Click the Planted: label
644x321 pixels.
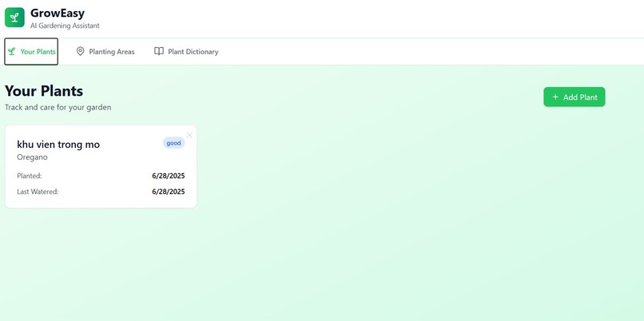pos(30,176)
